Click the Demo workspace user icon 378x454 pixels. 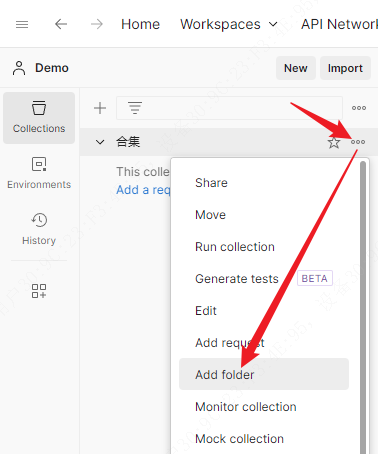(x=19, y=68)
